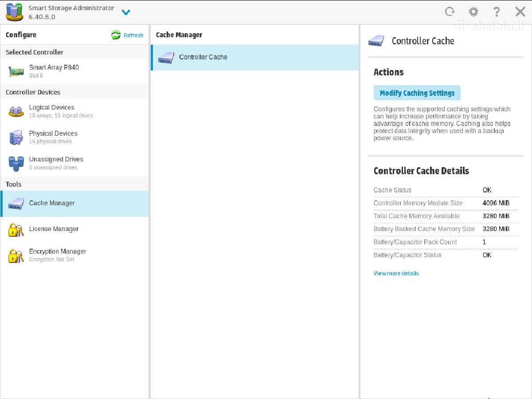Click the Cache Manager column heading
Image resolution: width=532 pixels, height=399 pixels.
coord(179,35)
